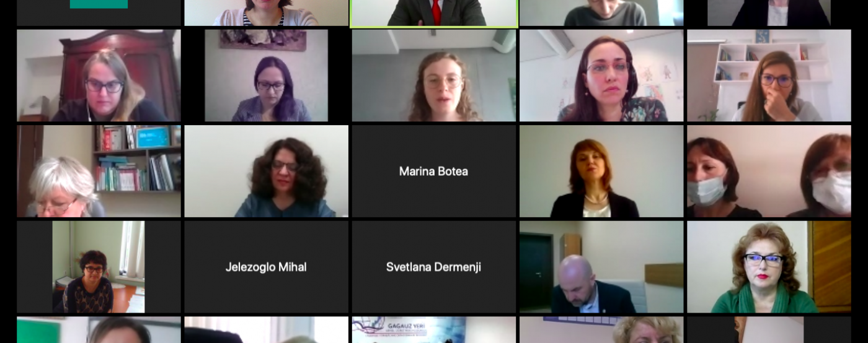Select woman with green scarf and blue glasses
The image size is (868, 343).
tap(769, 267)
